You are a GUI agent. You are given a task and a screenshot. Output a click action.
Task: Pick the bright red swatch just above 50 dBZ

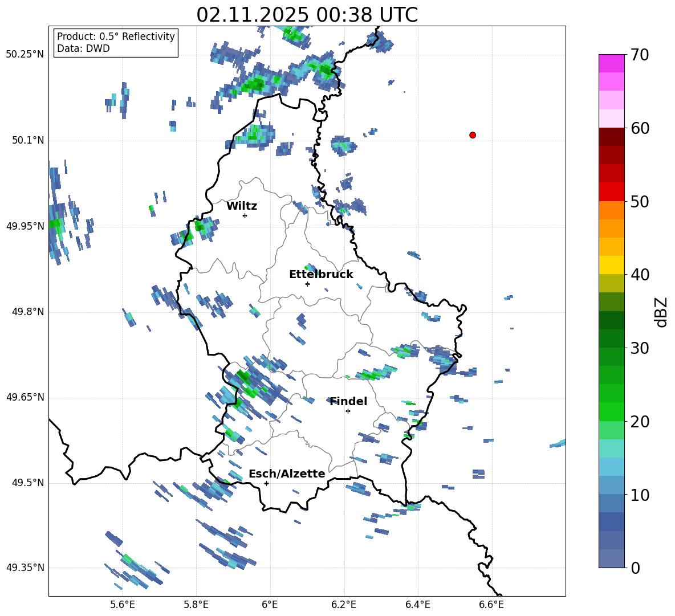click(x=612, y=191)
